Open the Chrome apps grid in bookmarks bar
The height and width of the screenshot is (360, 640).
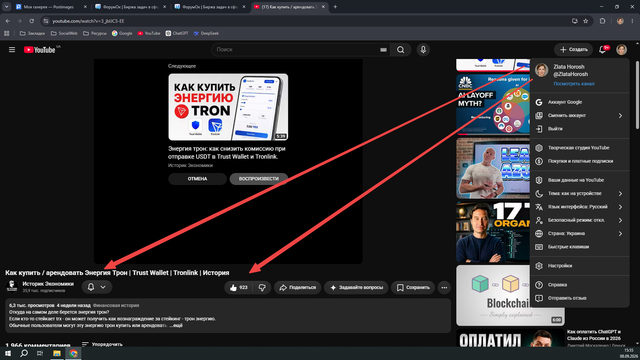click(x=7, y=33)
